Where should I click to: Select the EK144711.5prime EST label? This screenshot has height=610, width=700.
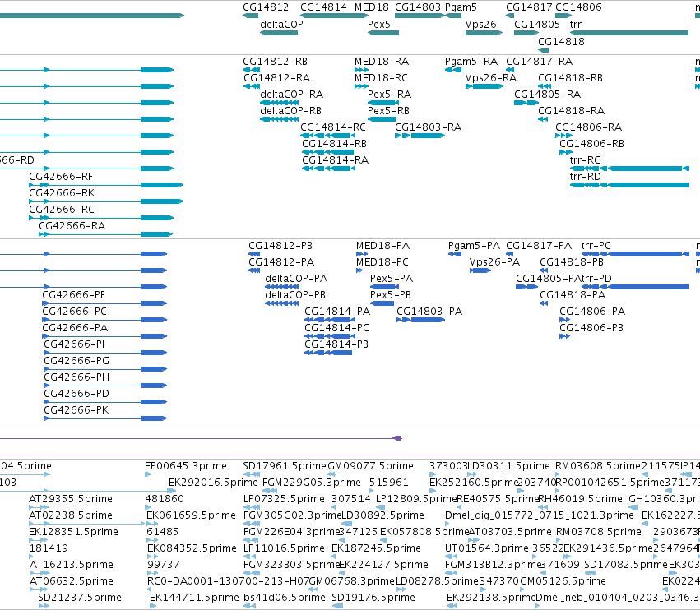[x=194, y=598]
